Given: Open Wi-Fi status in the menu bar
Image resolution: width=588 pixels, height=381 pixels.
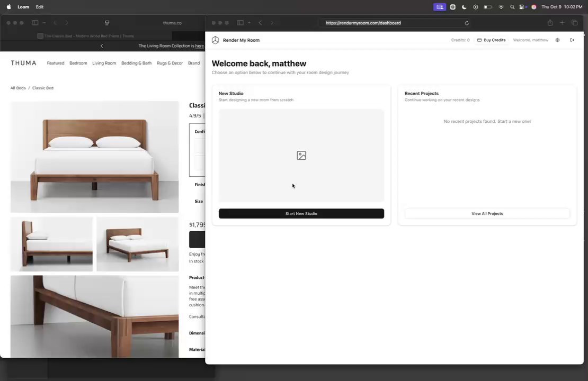Looking at the screenshot, I should pos(501,7).
